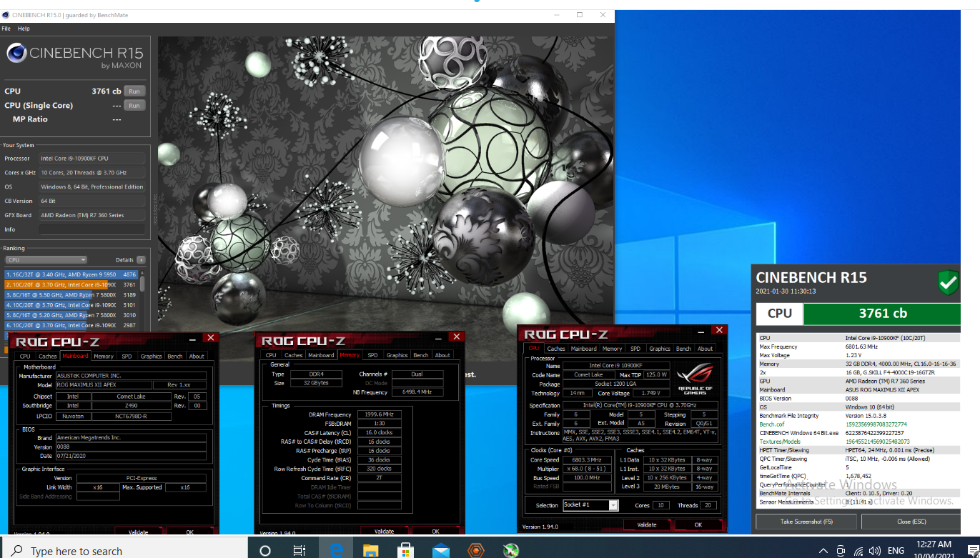Close the Memory CPU-Z window
The image size is (980, 558).
pos(457,337)
